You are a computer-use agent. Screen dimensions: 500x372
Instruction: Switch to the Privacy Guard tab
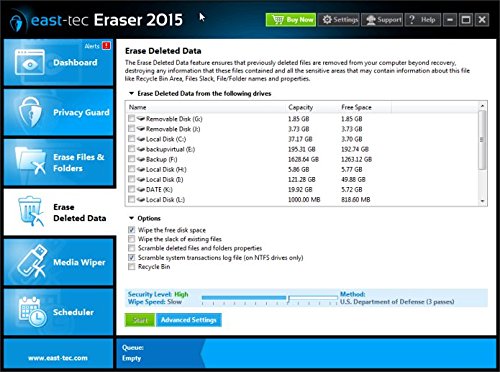coord(58,112)
